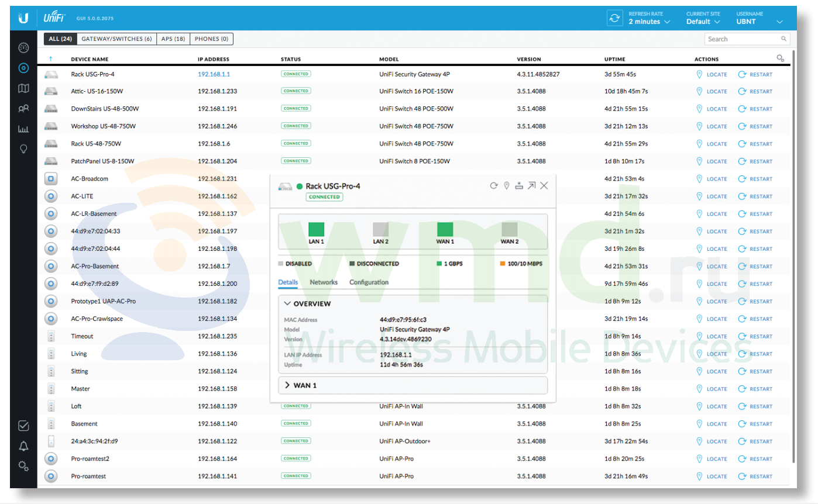Toggle the sort arrow in table header
818x504 pixels.
click(x=51, y=59)
